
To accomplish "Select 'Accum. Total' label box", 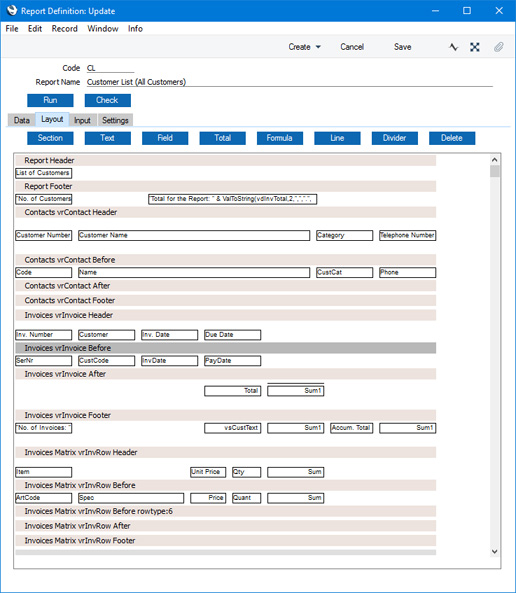I will click(352, 428).
